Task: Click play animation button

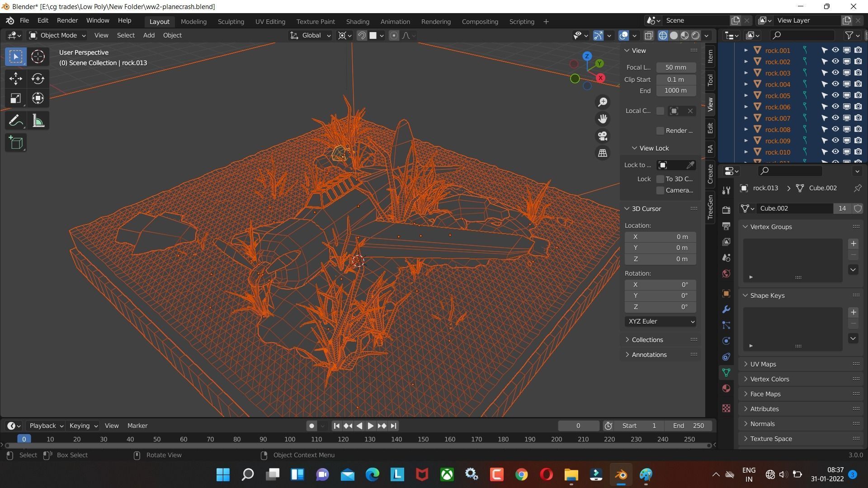Action: (x=370, y=426)
